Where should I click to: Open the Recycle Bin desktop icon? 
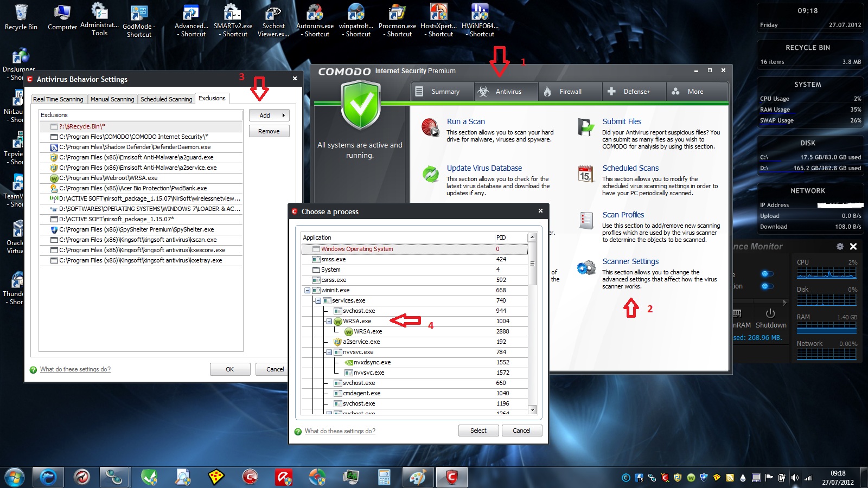click(x=21, y=17)
